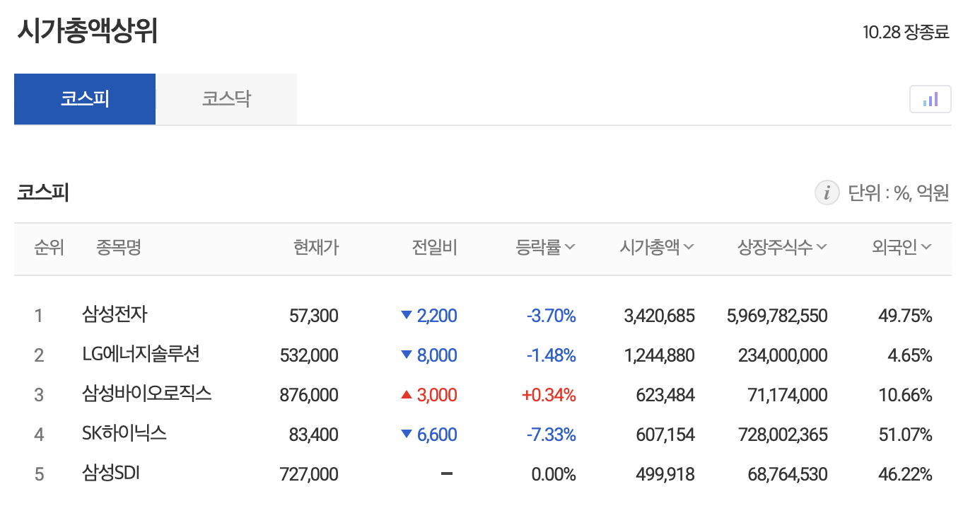Click the 종목명 column header
Viewport: 980px width, 511px height.
coord(119,247)
